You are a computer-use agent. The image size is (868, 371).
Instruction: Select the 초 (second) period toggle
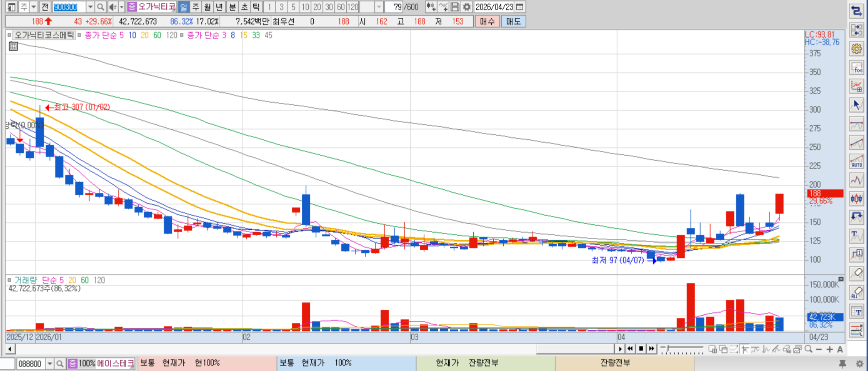pos(244,7)
